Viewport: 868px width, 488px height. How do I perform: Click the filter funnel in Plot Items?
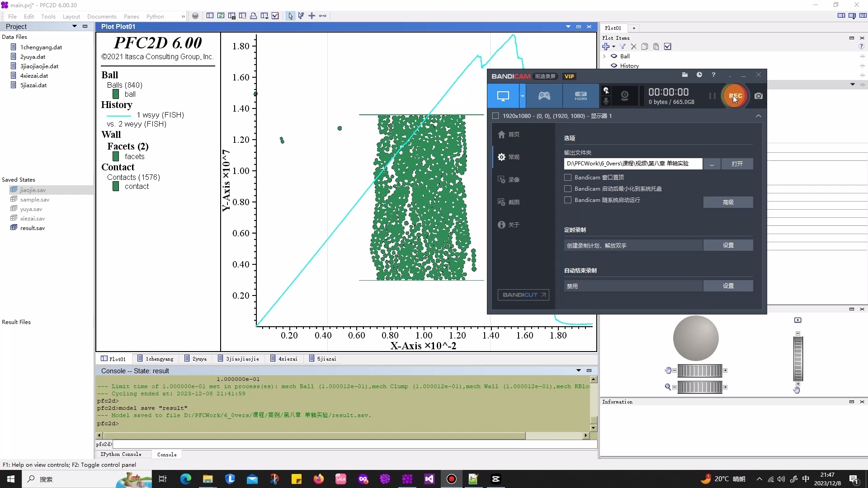pos(623,47)
